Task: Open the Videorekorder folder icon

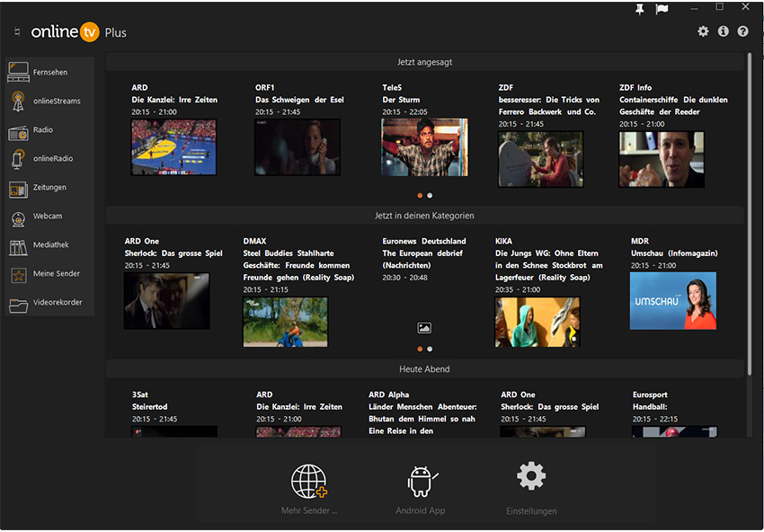Action: (19, 305)
